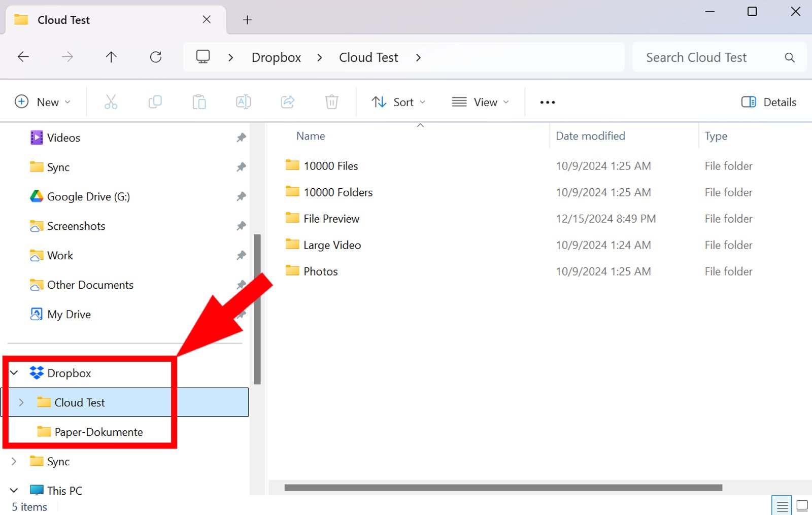Share files via the Share icon

click(287, 101)
